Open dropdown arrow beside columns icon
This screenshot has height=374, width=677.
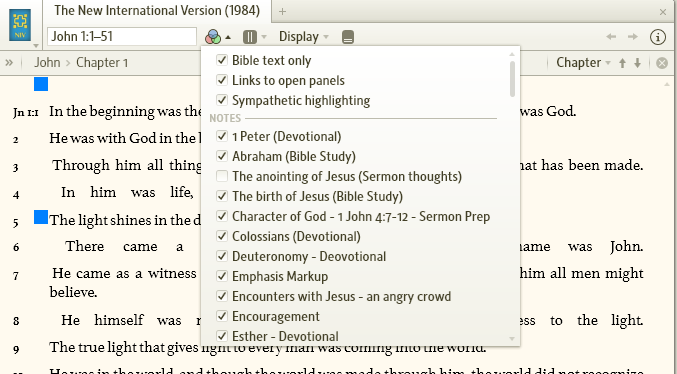point(264,38)
